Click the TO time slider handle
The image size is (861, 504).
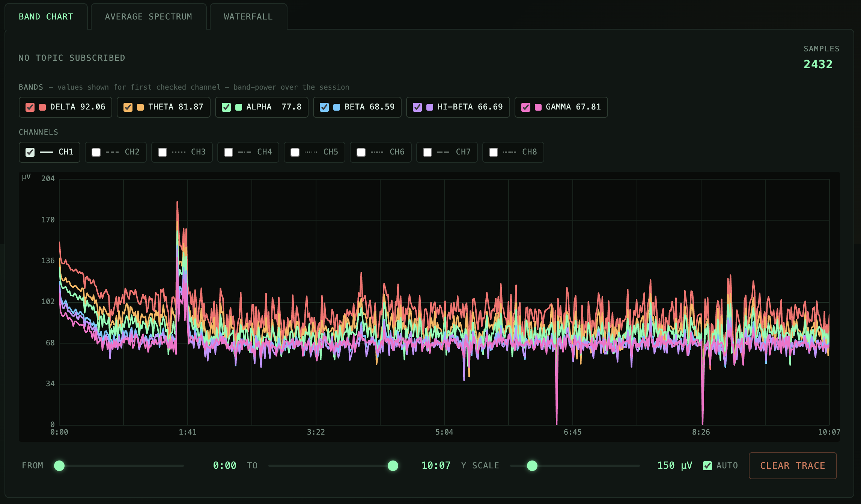[393, 466]
